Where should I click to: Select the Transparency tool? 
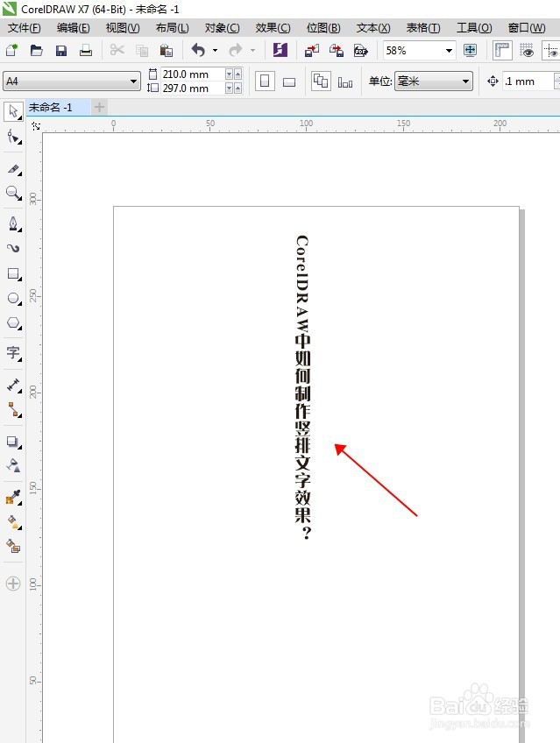coord(13,465)
